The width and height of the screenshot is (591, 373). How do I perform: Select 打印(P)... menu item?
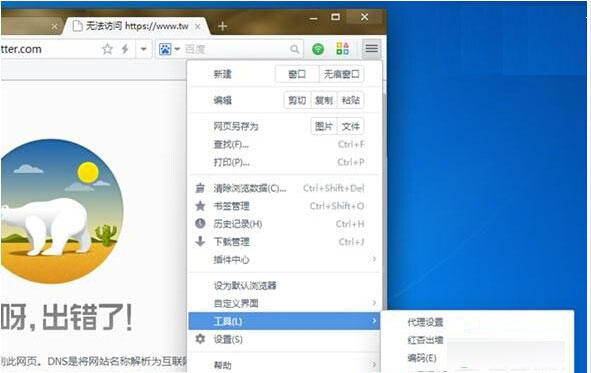click(285, 162)
